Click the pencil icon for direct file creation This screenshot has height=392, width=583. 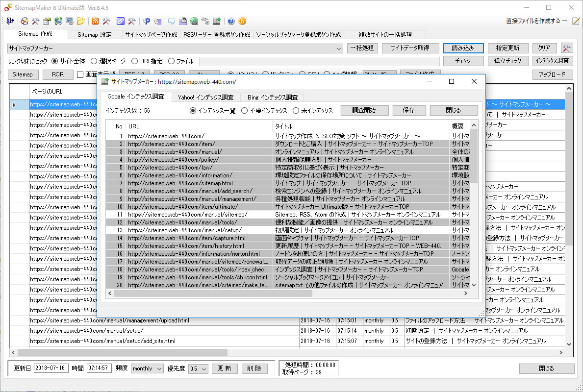[576, 21]
